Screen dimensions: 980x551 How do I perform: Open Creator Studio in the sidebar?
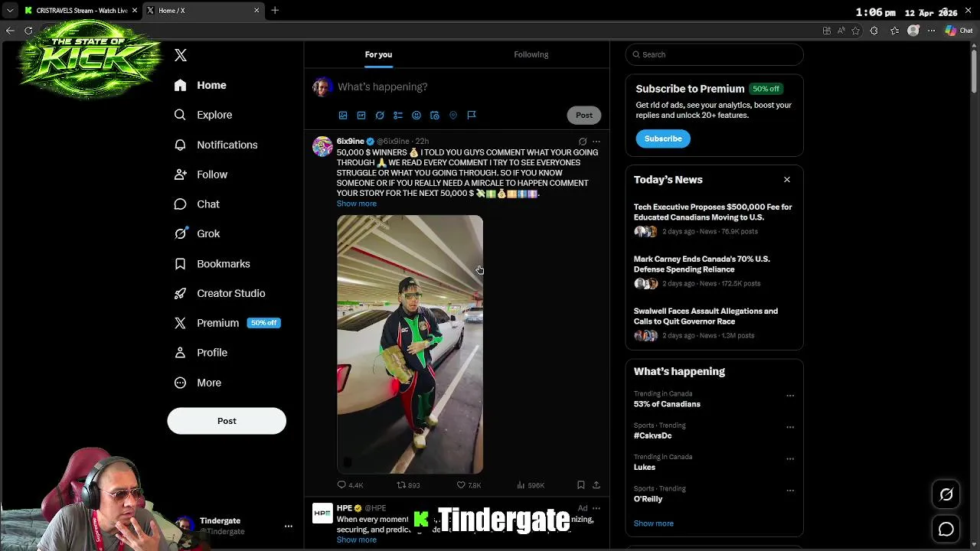[220, 293]
